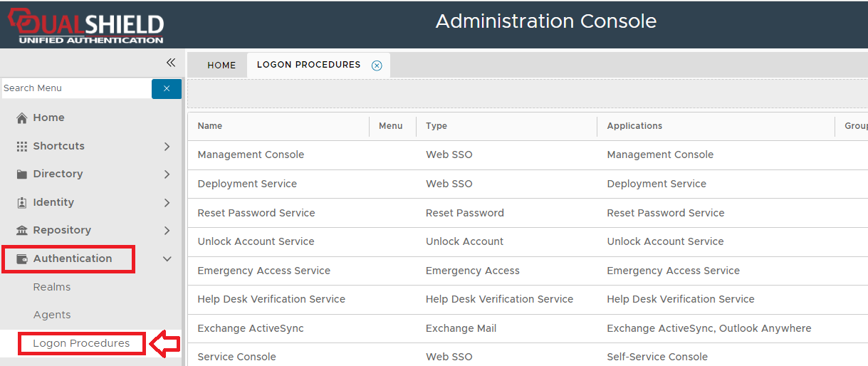
Task: Click the Identity badge icon
Action: (22, 203)
